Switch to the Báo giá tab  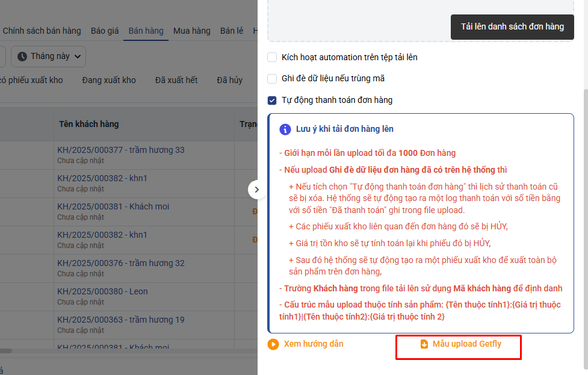105,31
